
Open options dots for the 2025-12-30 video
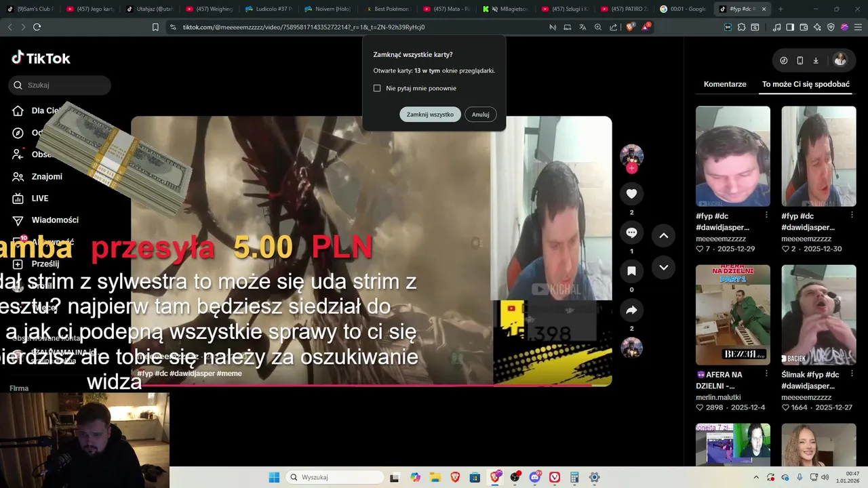852,215
